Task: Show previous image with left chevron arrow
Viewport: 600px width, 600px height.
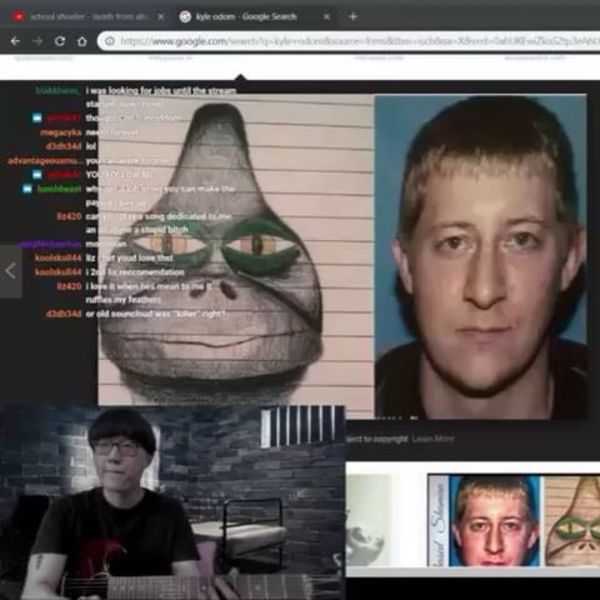Action: (11, 271)
